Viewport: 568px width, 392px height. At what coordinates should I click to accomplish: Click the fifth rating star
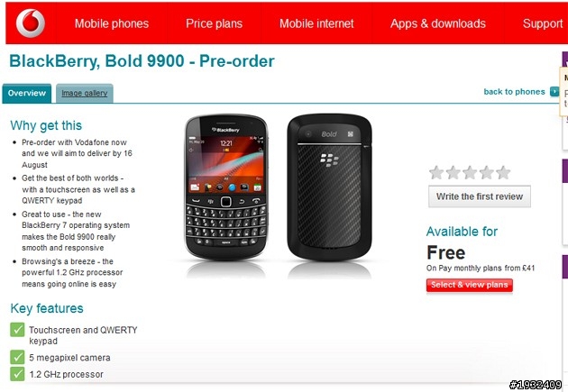tap(503, 173)
